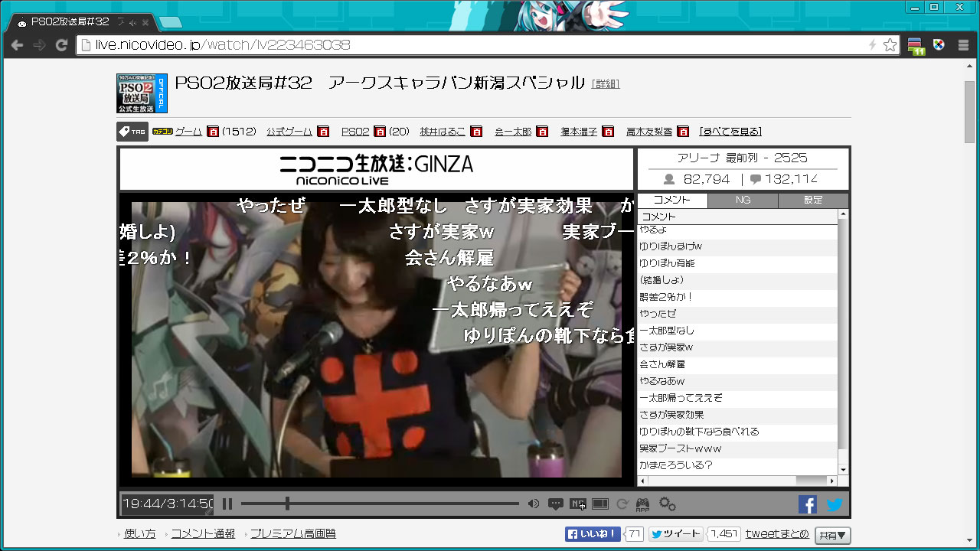Click the browser reload button
980x551 pixels.
[62, 45]
